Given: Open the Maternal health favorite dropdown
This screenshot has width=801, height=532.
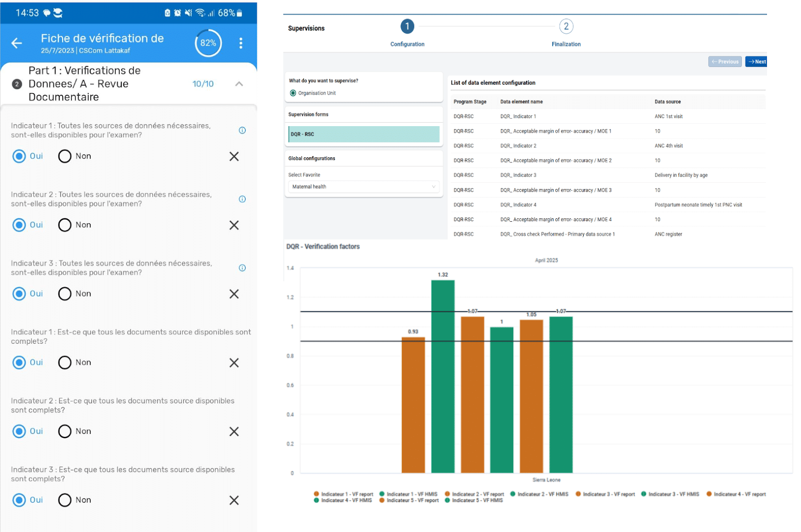Looking at the screenshot, I should point(363,187).
